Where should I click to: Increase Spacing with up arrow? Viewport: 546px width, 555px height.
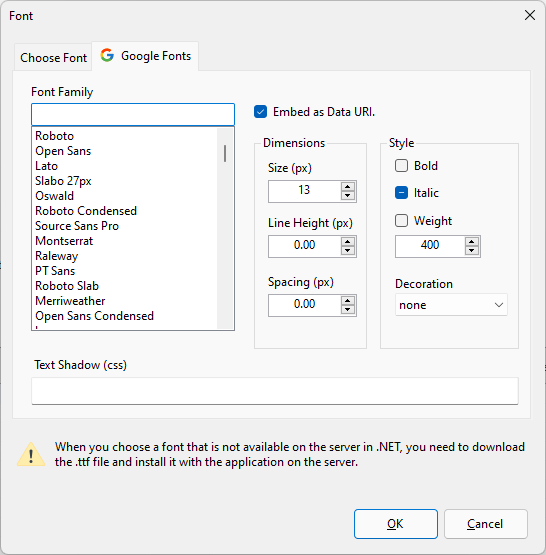pyautogui.click(x=348, y=301)
